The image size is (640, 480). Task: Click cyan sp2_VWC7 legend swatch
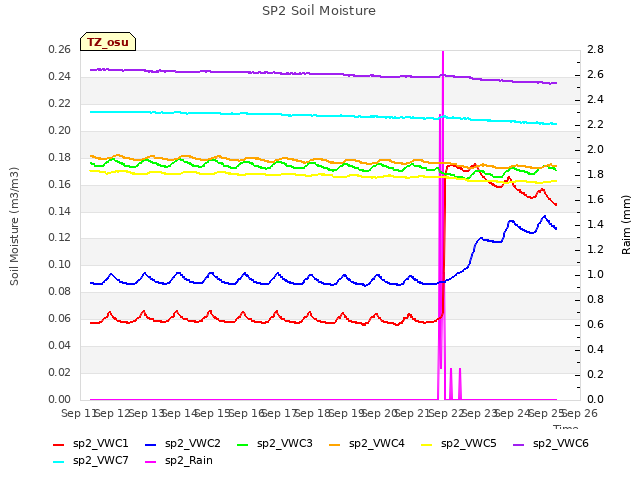click(59, 462)
